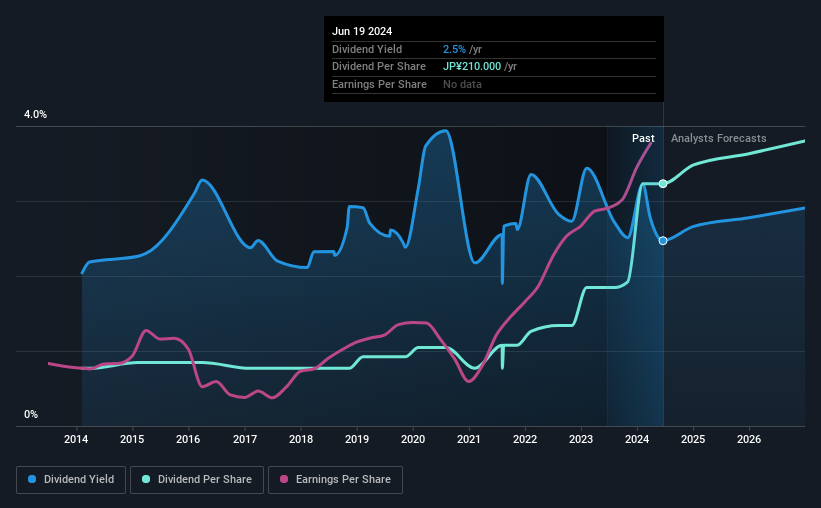Click the 2016 x-axis label

point(188,439)
